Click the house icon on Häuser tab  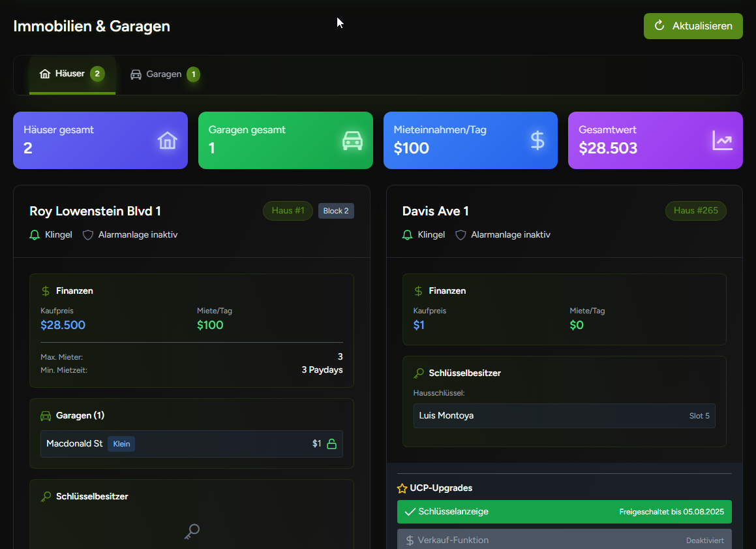(x=45, y=74)
